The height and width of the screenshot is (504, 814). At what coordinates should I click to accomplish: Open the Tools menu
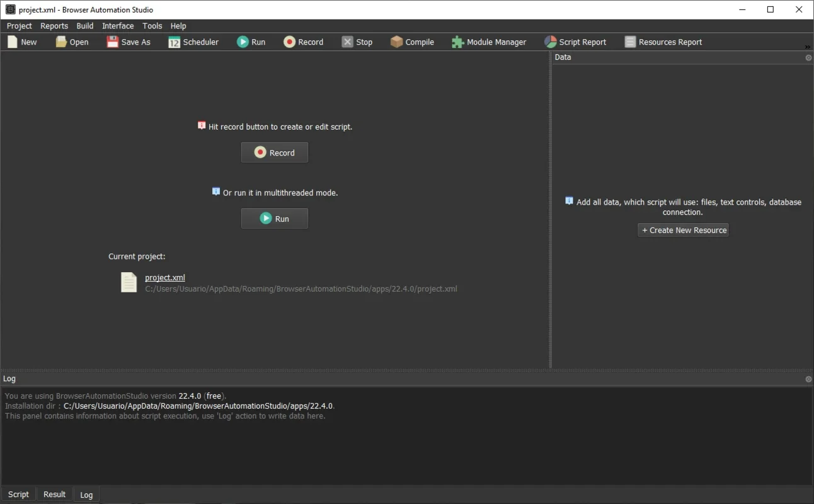point(152,26)
